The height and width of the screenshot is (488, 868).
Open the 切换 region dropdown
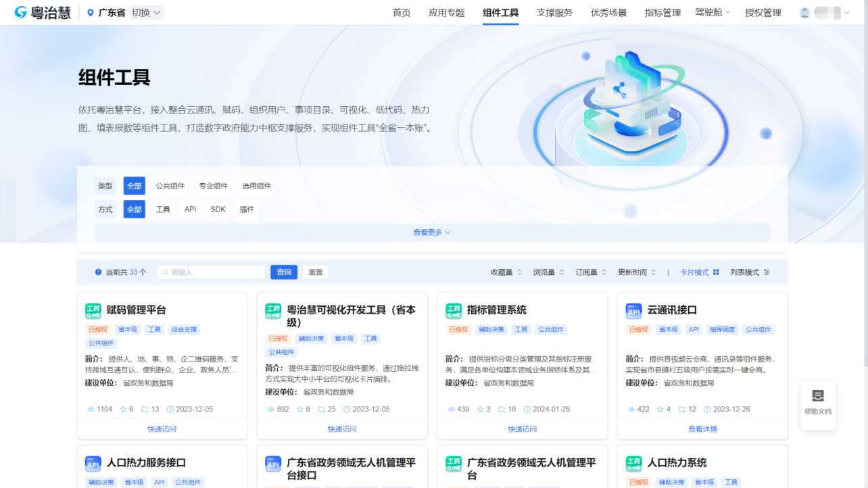[146, 13]
